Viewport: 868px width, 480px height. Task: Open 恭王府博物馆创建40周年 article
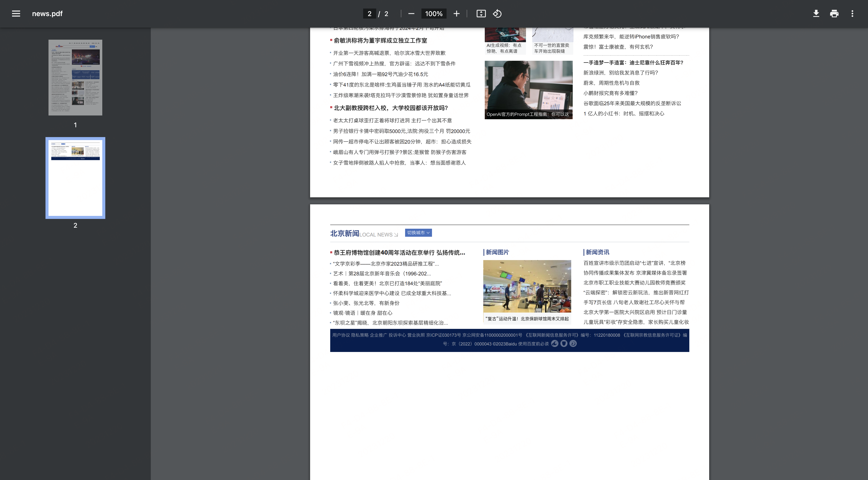click(x=399, y=253)
